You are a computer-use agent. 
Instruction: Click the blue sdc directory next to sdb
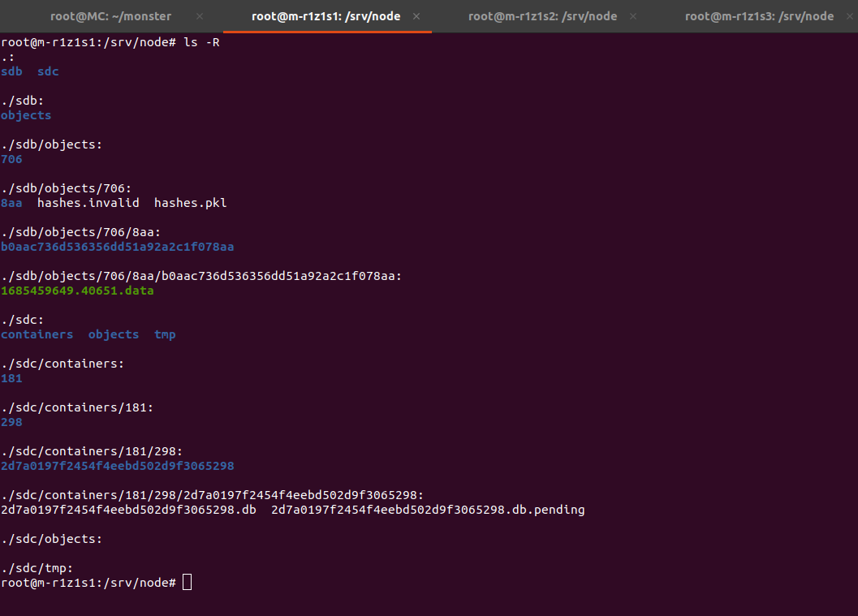coord(48,71)
